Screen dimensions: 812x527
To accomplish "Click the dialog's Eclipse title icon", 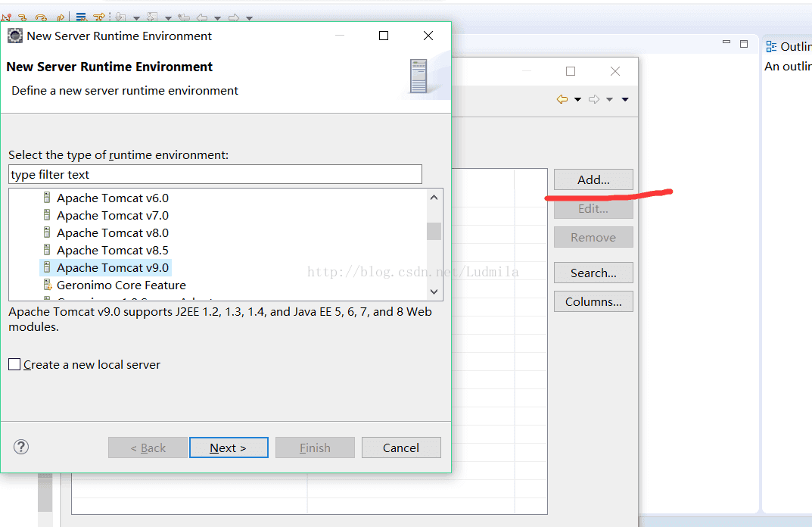I will 15,36.
